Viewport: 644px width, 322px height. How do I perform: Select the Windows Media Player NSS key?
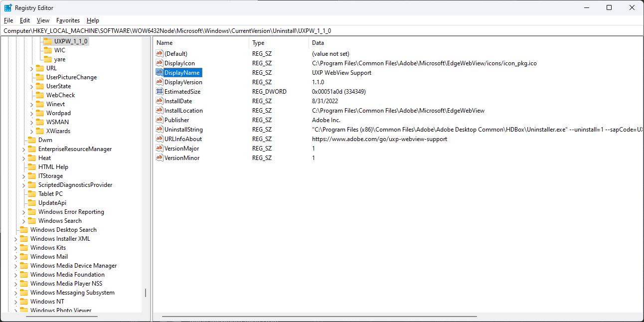[66, 284]
